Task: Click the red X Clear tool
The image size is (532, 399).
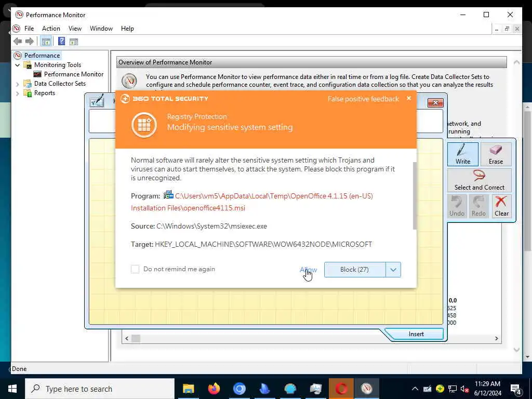Action: point(501,206)
